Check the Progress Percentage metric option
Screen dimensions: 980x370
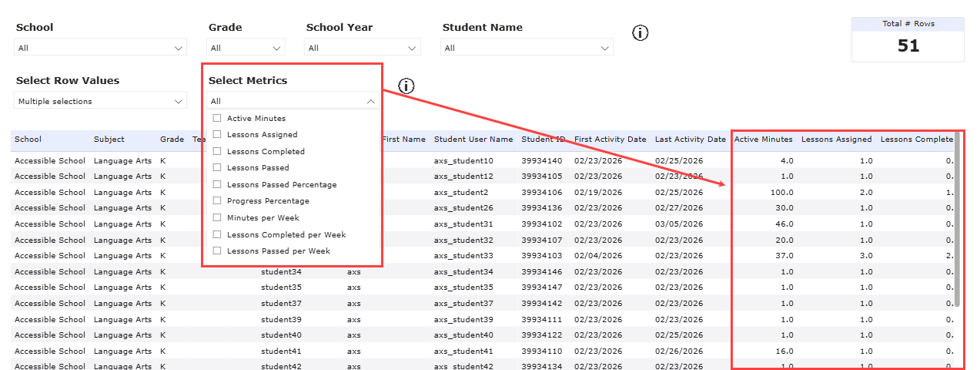pos(217,201)
